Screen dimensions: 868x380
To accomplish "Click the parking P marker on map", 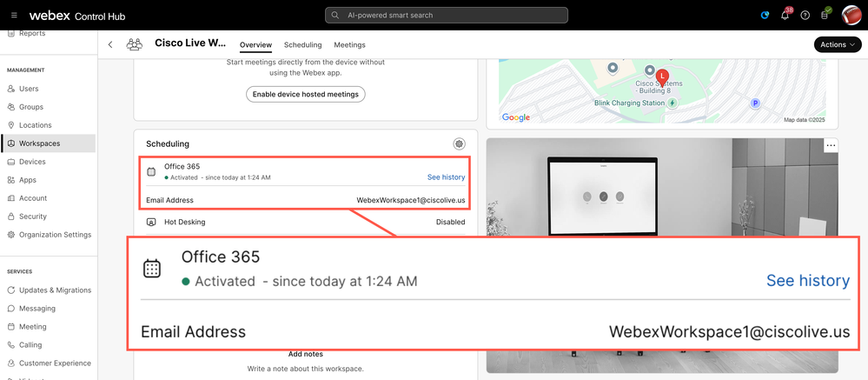I will 754,103.
